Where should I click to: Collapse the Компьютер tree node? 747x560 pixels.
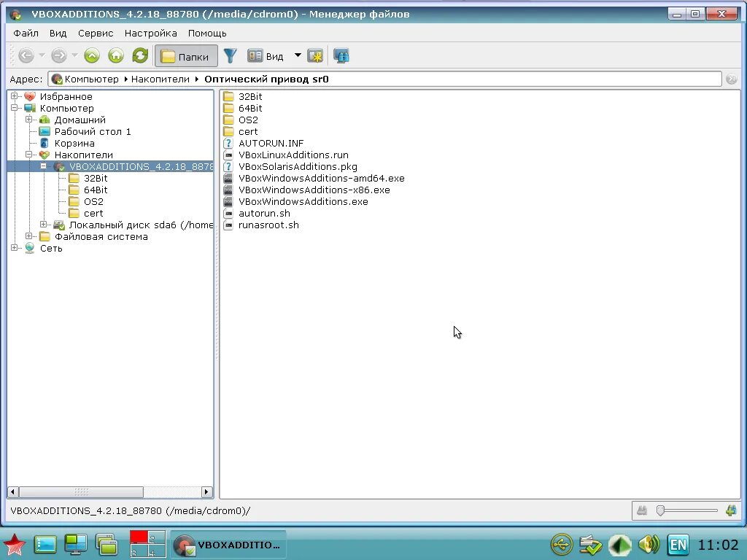coord(15,108)
